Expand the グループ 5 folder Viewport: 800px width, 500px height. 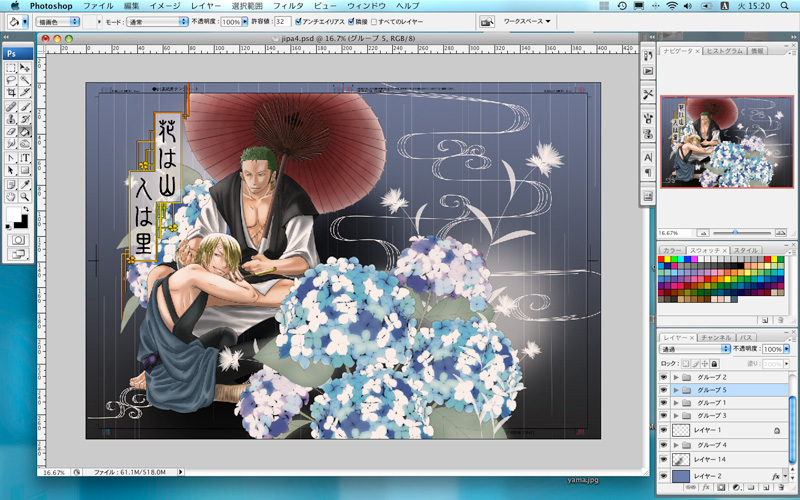pos(676,390)
